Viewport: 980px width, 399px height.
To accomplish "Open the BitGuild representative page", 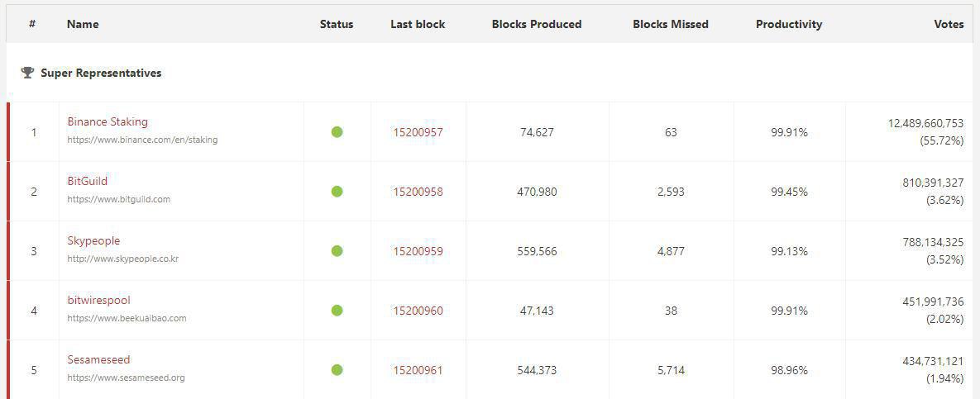I will point(88,181).
